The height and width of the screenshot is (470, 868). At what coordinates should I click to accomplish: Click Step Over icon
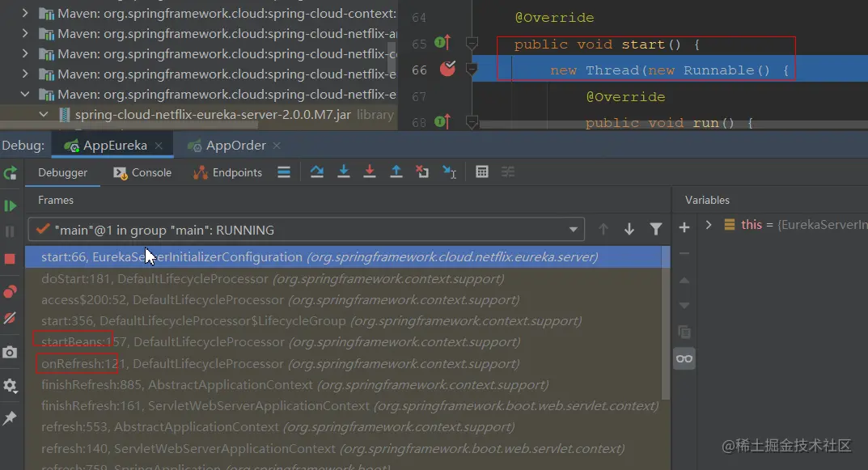(x=316, y=172)
